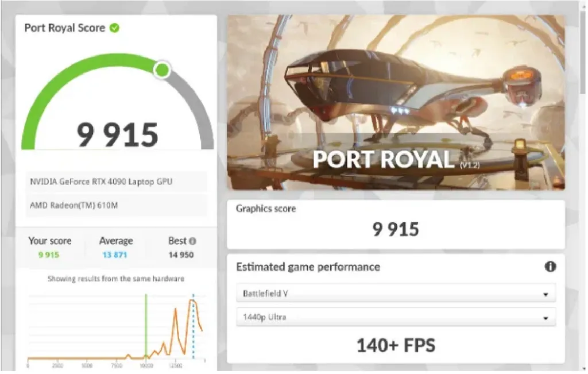Click the Battlefield V dropdown arrow
Viewport: 588px width, 374px height.
(x=546, y=295)
